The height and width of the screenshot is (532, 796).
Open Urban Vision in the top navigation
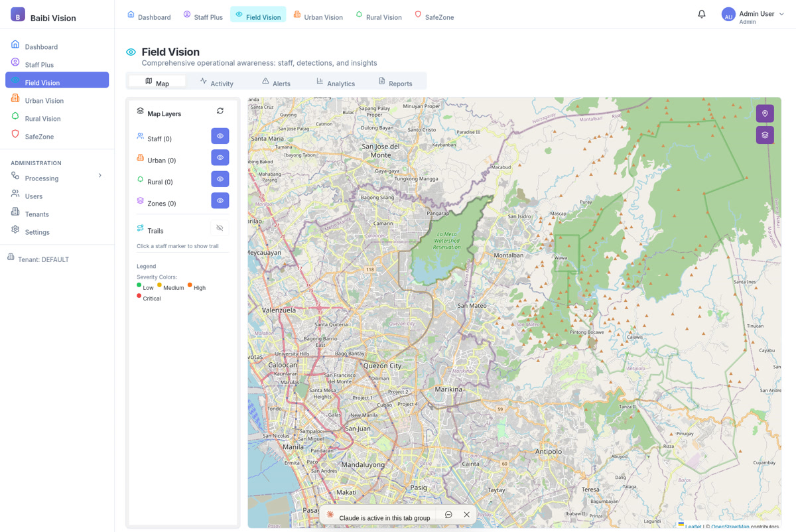click(318, 17)
